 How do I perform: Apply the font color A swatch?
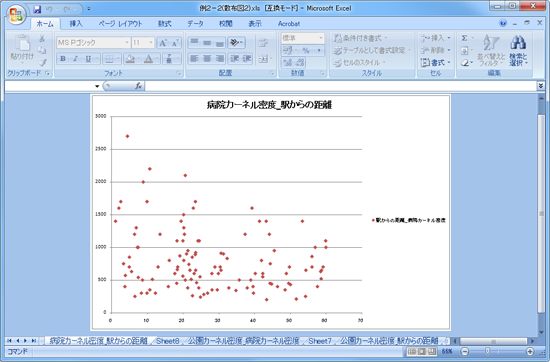[149, 59]
